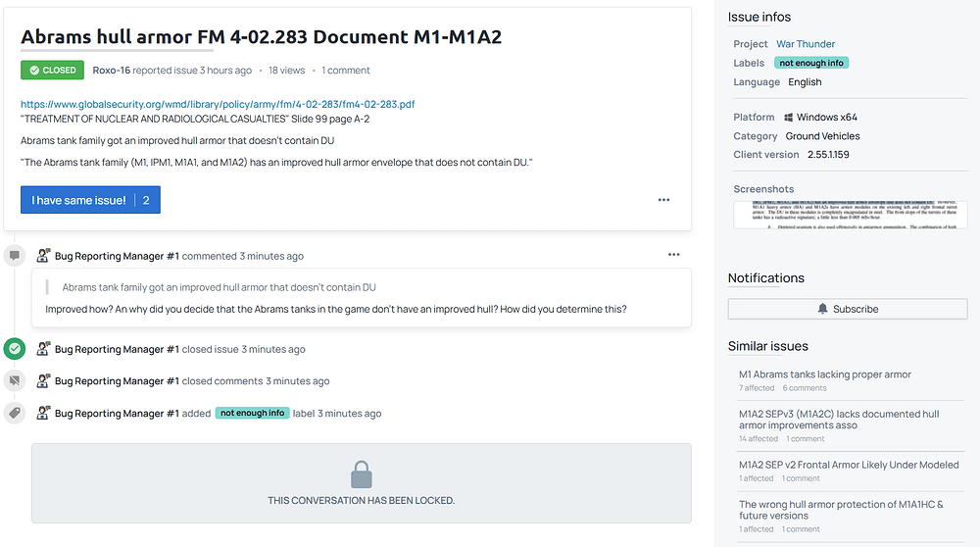Open 'The wrong hull armor protection of M1A1HC' issue
This screenshot has width=980, height=547.
point(841,510)
